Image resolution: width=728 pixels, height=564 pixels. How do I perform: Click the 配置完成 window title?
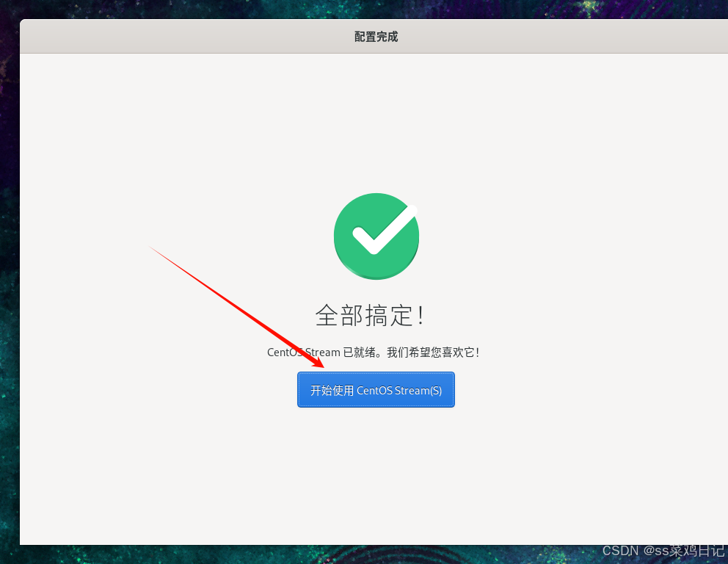[376, 37]
